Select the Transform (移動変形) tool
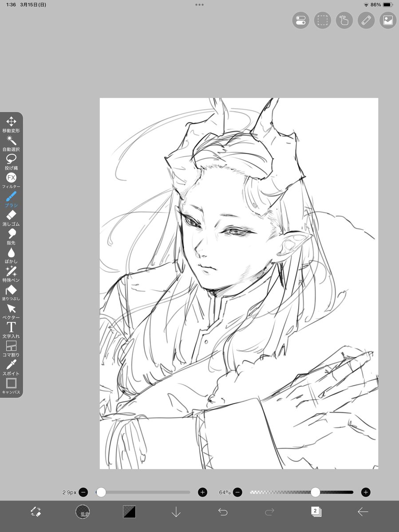The height and width of the screenshot is (532, 399). [11, 125]
